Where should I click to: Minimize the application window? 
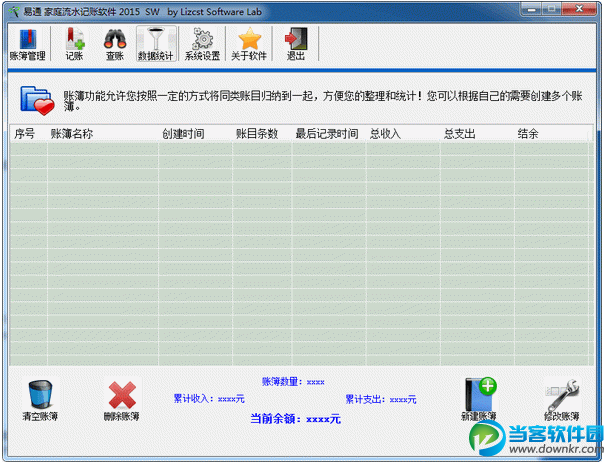(x=531, y=9)
